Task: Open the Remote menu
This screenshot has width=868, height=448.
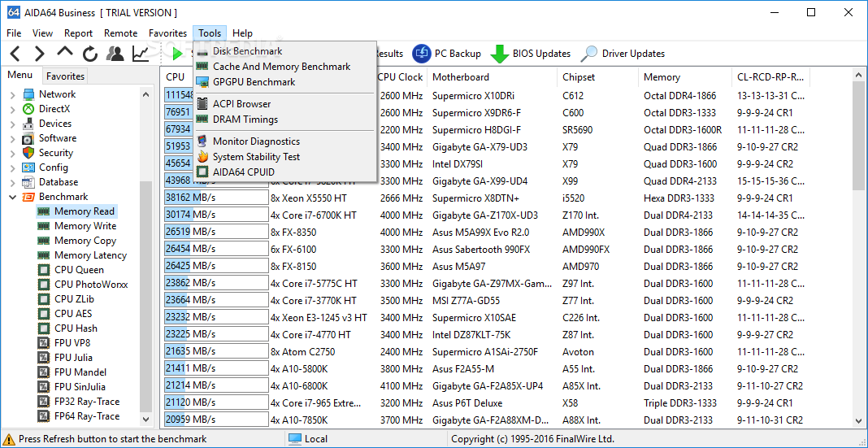Action: pyautogui.click(x=120, y=33)
